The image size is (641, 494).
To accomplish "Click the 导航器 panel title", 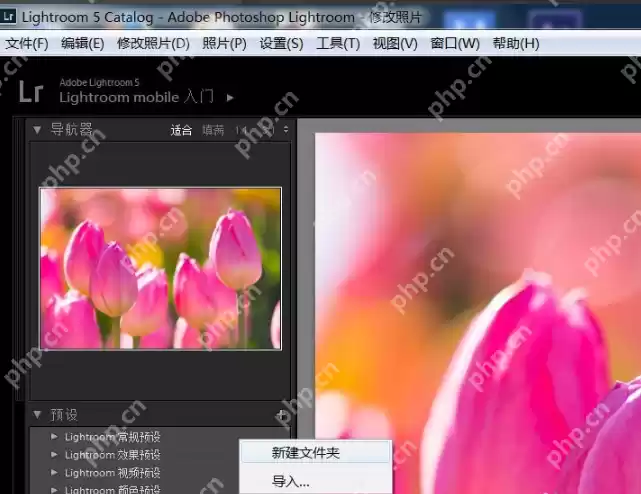I will 72,130.
